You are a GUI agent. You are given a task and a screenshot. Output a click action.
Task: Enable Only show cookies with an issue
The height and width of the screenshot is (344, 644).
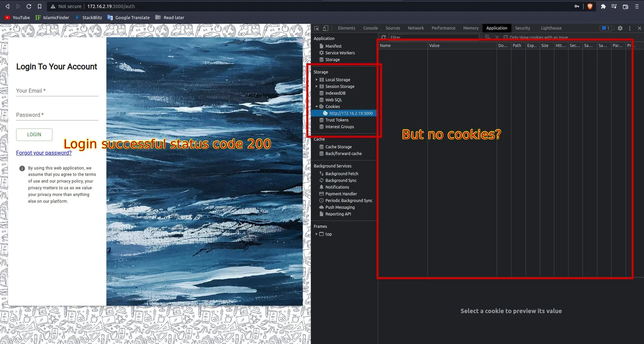(x=506, y=37)
